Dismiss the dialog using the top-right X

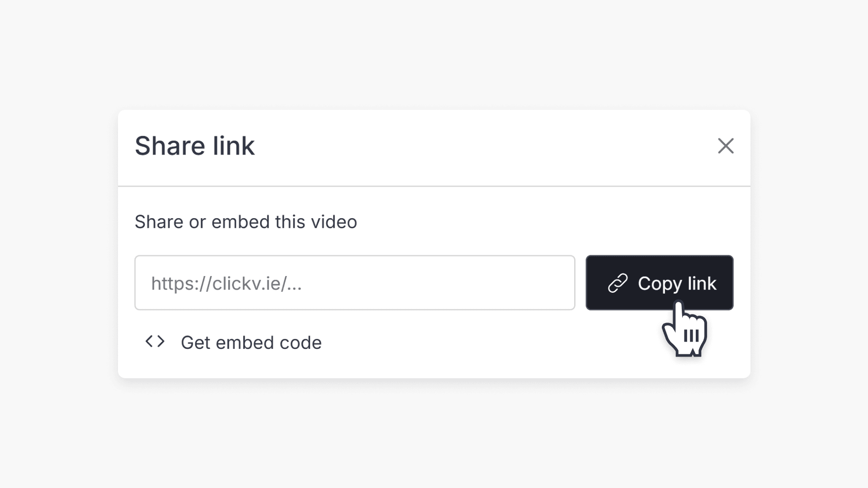[726, 146]
